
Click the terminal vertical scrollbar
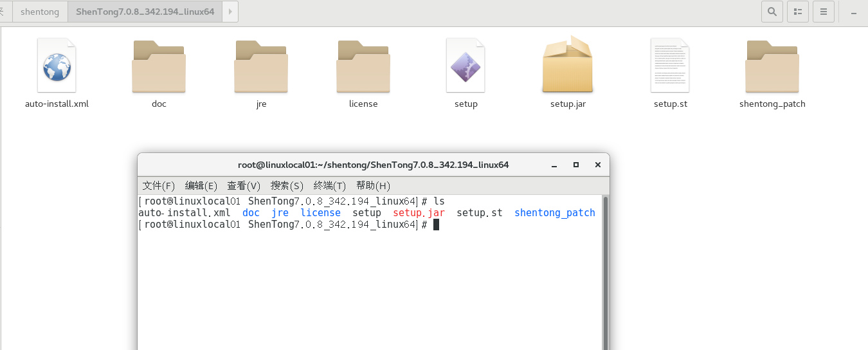pos(604,273)
